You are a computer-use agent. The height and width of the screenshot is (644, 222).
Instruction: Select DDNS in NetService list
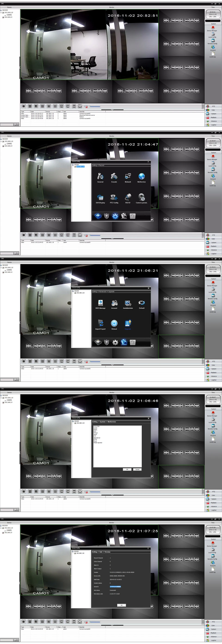(95, 428)
